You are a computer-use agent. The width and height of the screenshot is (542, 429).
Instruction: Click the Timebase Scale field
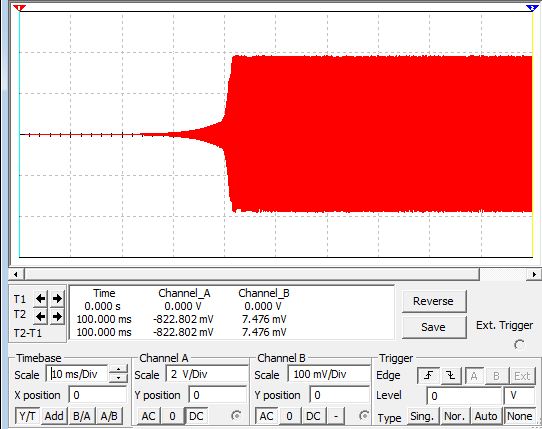pos(77,374)
